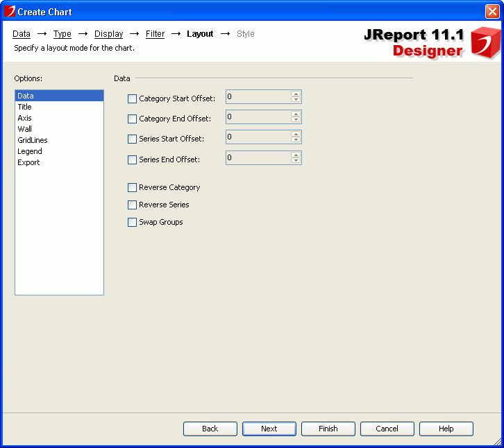Choose Axis from the Options list

(x=25, y=118)
